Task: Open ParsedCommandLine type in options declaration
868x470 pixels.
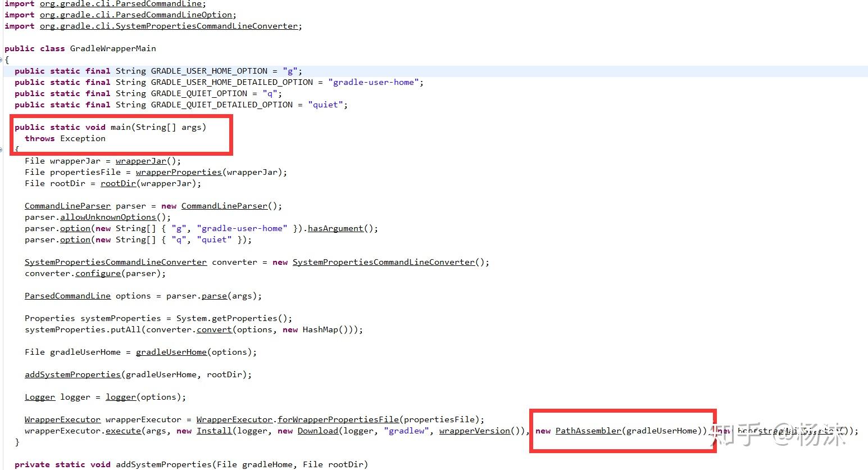Action: [67, 296]
